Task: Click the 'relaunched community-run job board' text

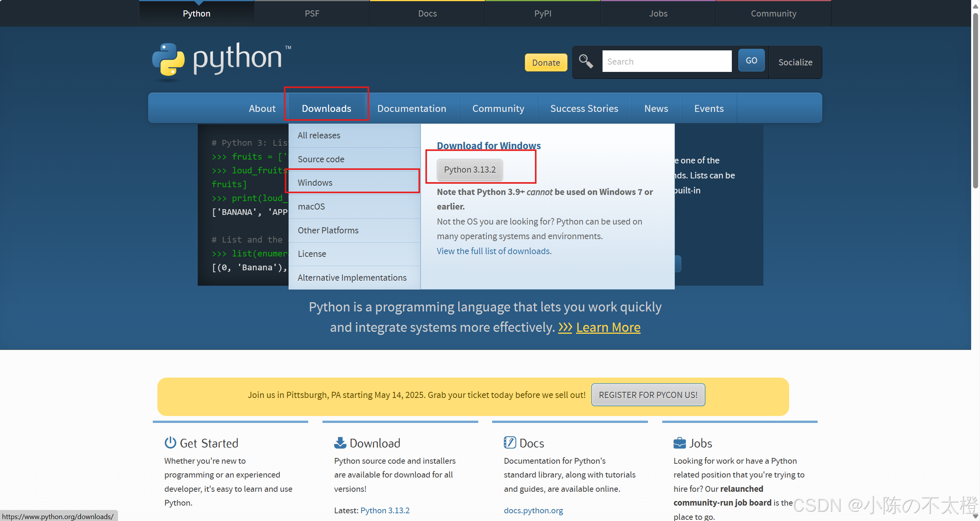Action: pyautogui.click(x=723, y=496)
